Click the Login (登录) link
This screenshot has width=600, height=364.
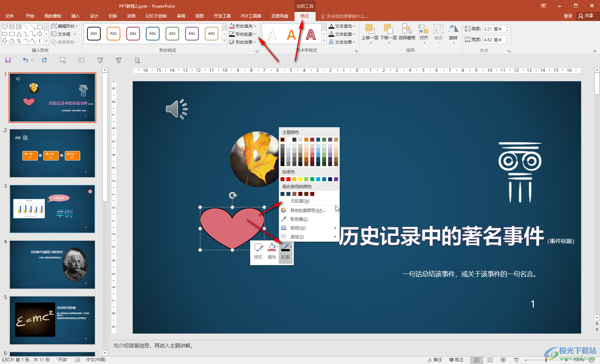click(568, 16)
